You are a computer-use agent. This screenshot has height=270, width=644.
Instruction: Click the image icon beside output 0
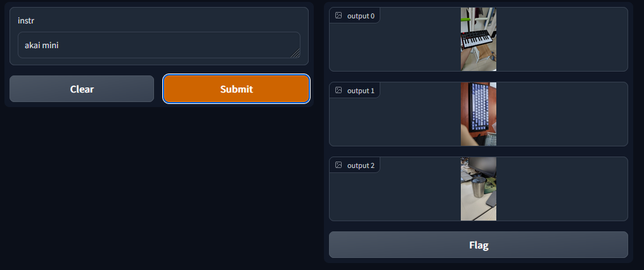pyautogui.click(x=338, y=16)
